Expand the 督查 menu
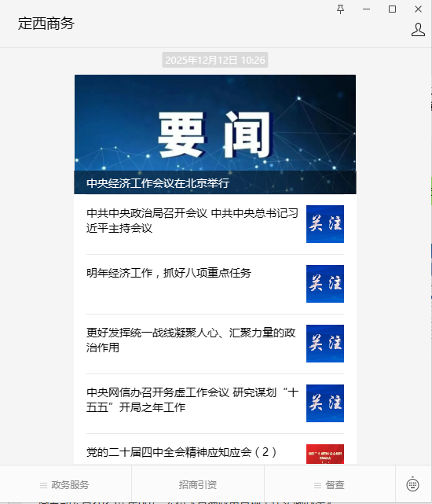The image size is (432, 504). click(330, 484)
